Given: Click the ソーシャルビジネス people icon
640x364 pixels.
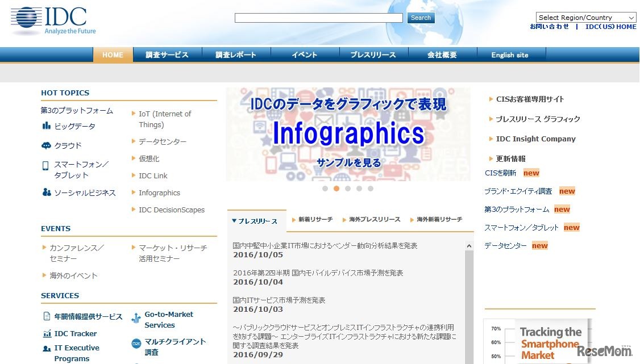Looking at the screenshot, I should (x=46, y=193).
